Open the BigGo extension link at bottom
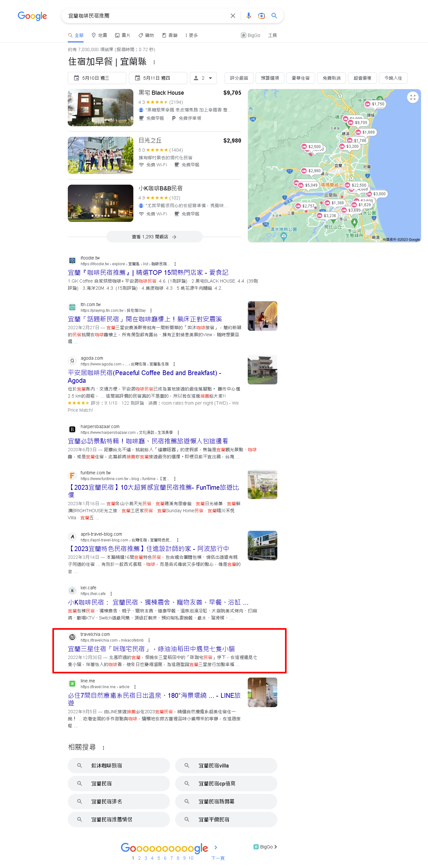The width and height of the screenshot is (428, 868). 265,847
